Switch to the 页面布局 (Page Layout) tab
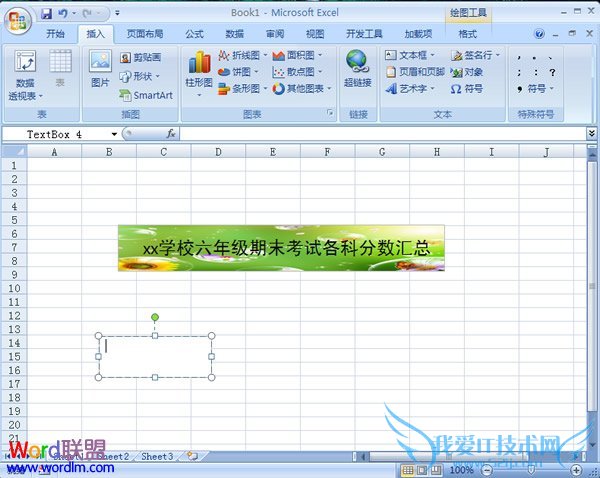Image resolution: width=600 pixels, height=478 pixels. point(145,34)
